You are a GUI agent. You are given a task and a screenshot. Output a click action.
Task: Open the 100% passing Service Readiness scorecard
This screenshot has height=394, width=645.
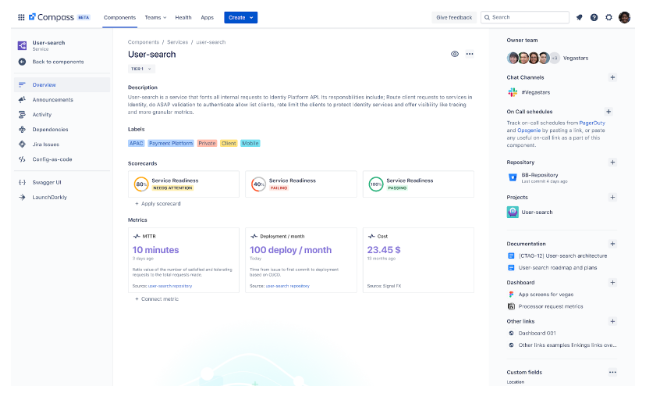[418, 184]
